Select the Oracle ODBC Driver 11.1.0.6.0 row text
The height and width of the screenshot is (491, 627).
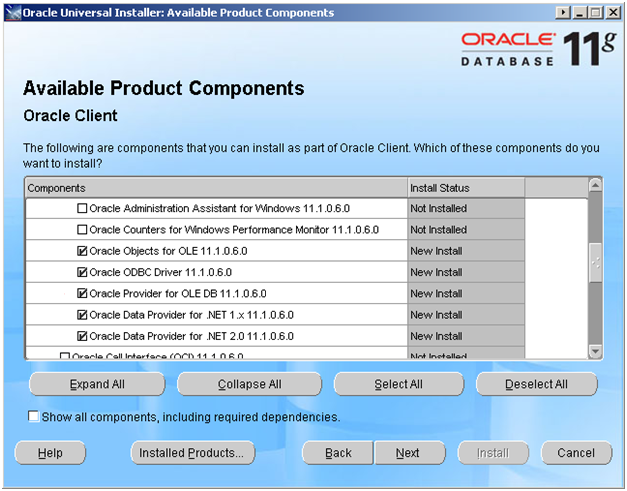(160, 272)
